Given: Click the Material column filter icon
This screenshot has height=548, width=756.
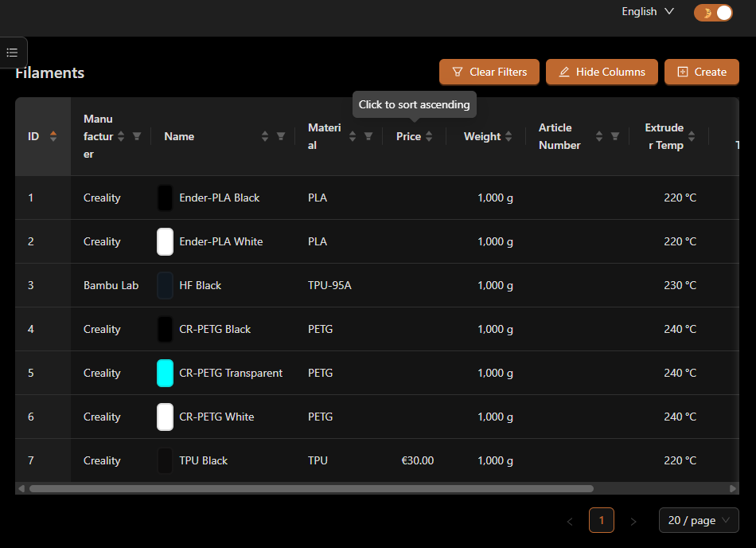Looking at the screenshot, I should pos(368,136).
